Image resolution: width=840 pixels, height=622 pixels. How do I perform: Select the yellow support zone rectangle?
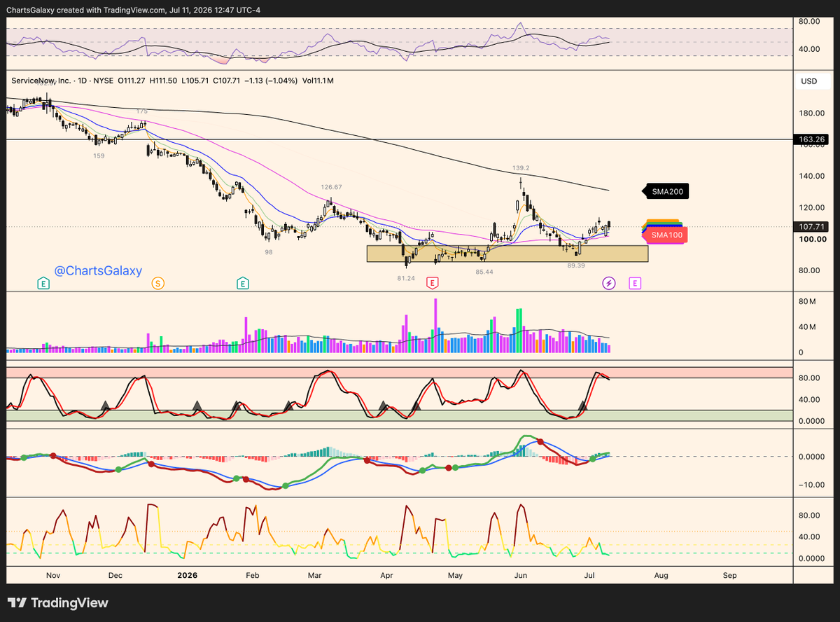coord(507,254)
